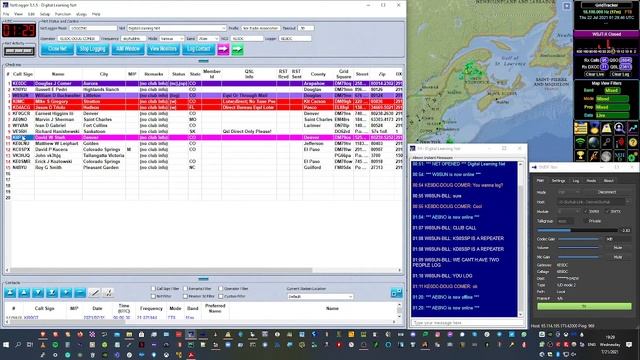Image resolution: width=640 pixels, height=360 pixels.
Task: Open Windows taskbar search
Action: 18,345
